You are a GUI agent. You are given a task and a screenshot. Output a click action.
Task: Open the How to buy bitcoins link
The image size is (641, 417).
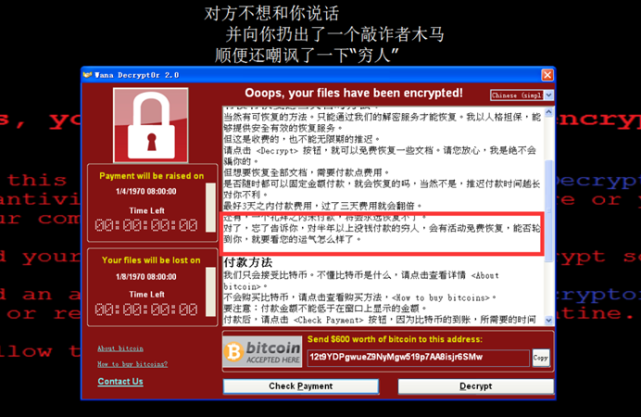pos(132,364)
